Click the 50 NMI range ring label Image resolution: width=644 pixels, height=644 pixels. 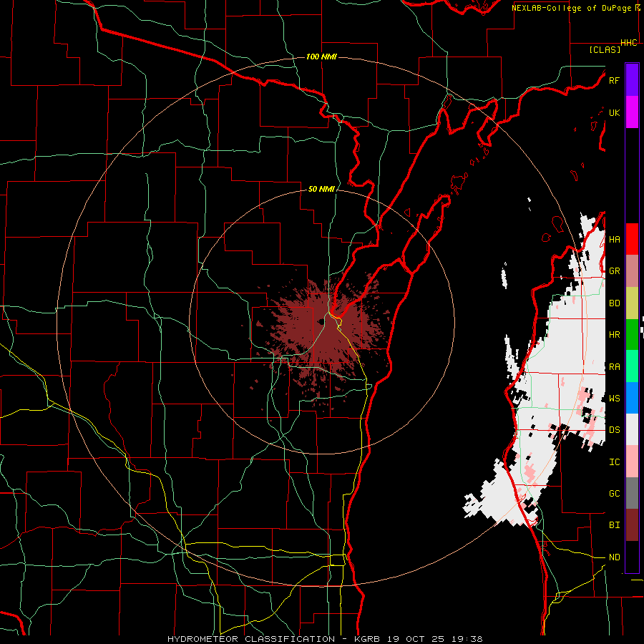pos(321,189)
